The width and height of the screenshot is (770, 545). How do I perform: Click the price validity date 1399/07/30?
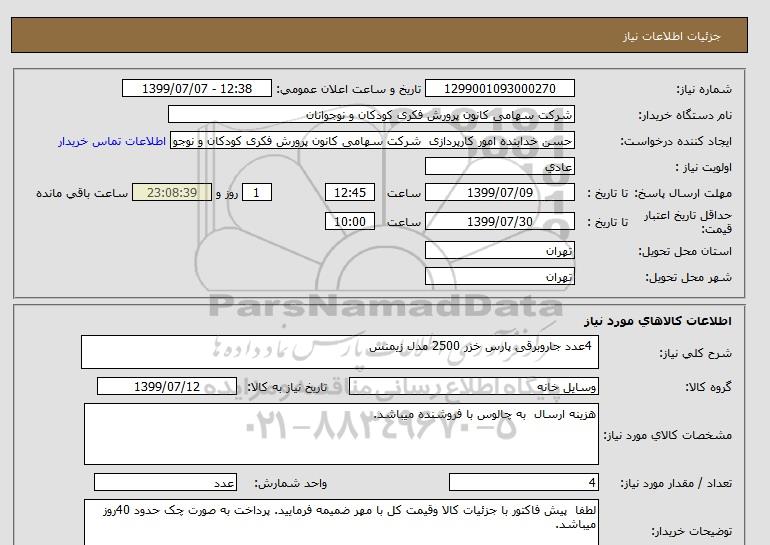[x=499, y=221]
